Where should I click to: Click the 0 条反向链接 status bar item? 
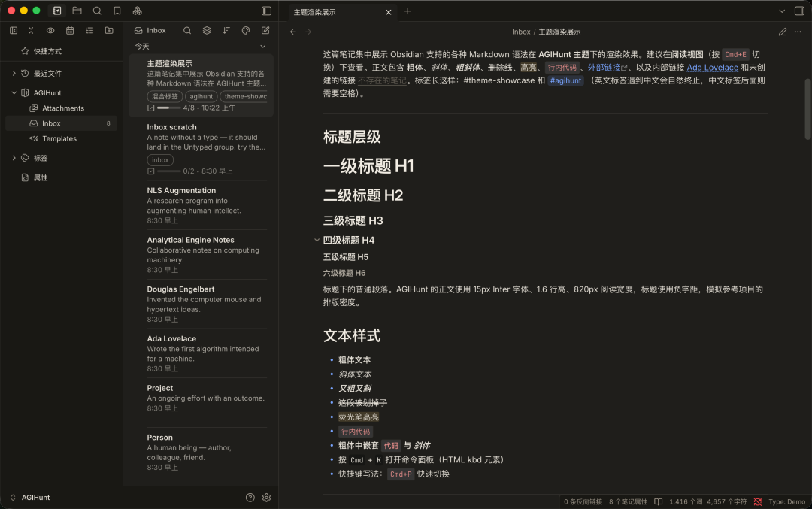pos(583,501)
